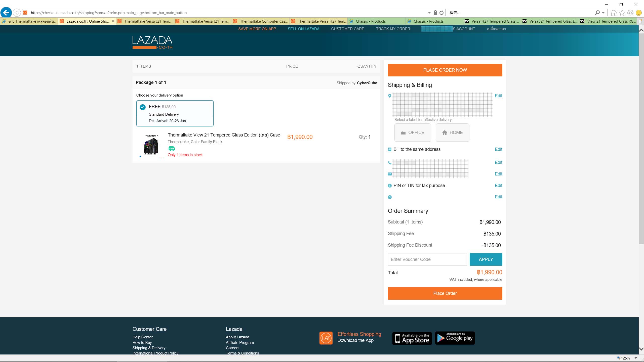Click the Lazada logo

pos(152,42)
